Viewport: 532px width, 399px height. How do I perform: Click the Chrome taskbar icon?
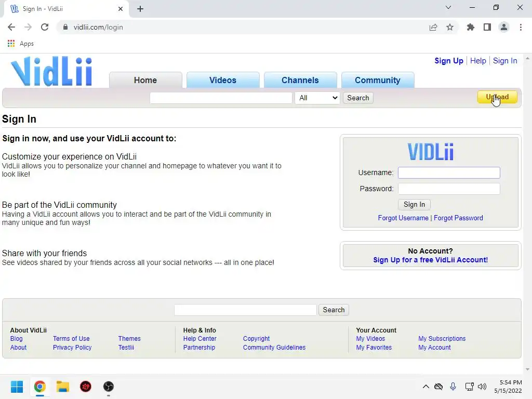[x=39, y=387]
